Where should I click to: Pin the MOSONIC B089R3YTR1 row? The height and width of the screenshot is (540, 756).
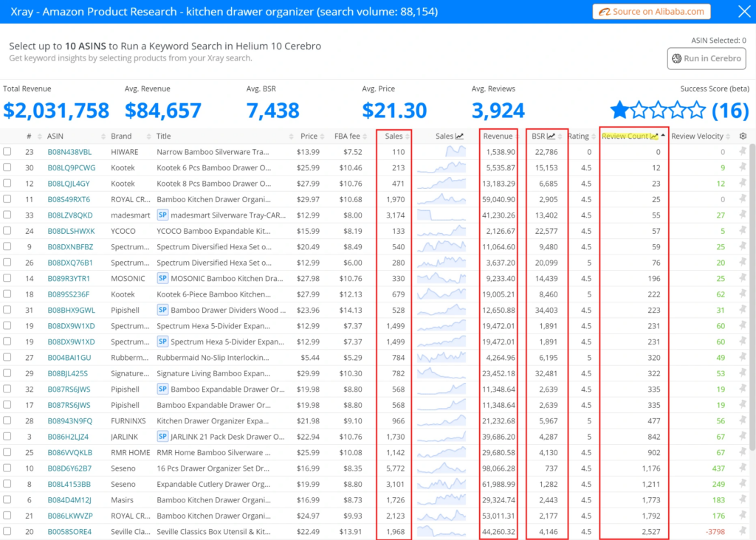(743, 278)
